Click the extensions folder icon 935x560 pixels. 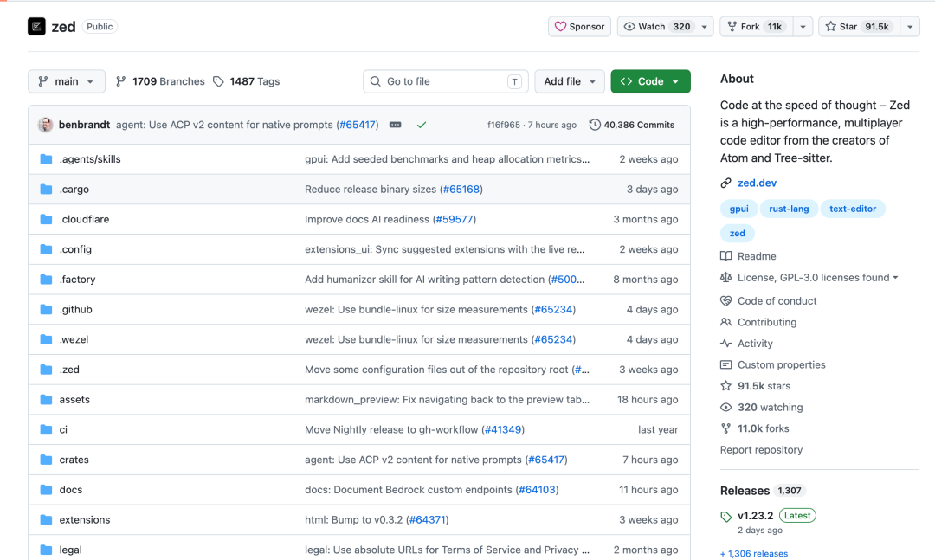[x=46, y=520]
